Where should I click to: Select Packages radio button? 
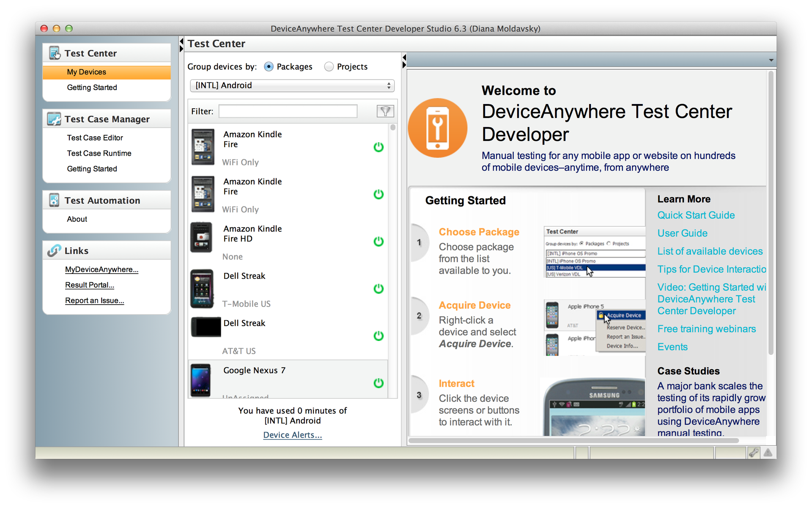269,66
